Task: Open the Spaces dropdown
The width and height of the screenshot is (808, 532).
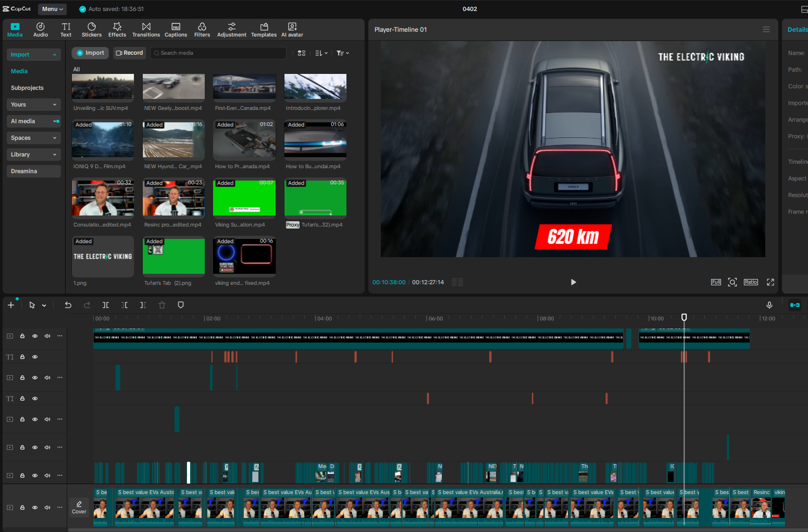Action: (x=33, y=137)
